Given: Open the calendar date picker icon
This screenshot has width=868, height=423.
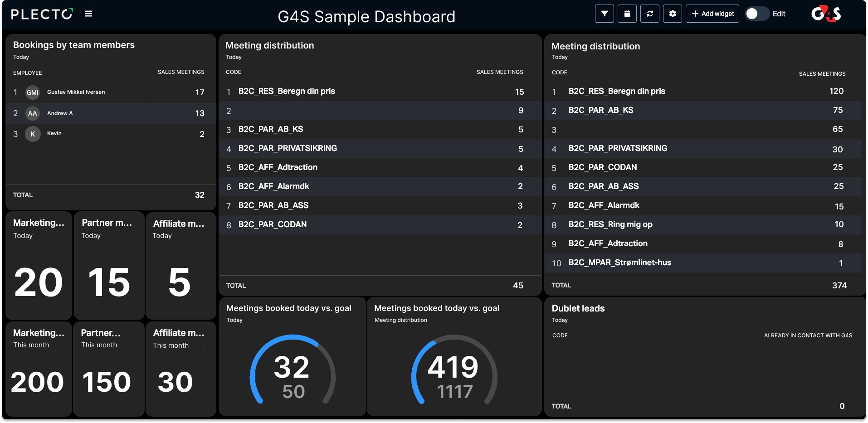Looking at the screenshot, I should point(627,14).
